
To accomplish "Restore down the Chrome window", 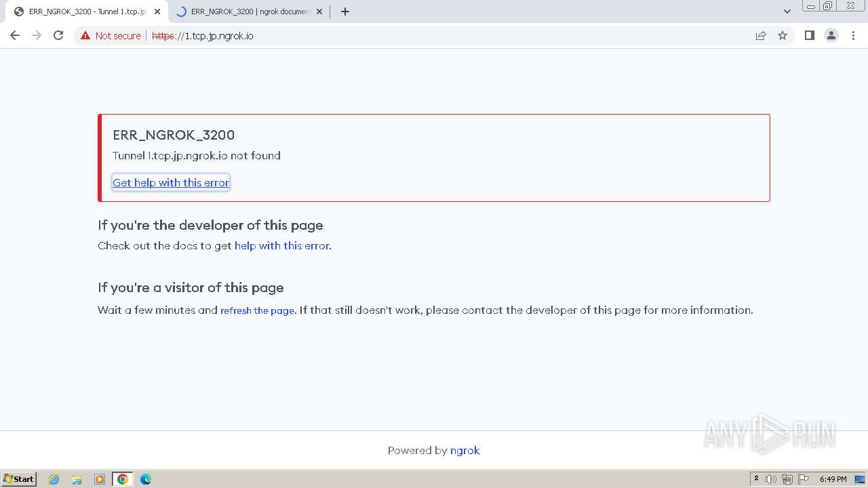I will tap(828, 6).
